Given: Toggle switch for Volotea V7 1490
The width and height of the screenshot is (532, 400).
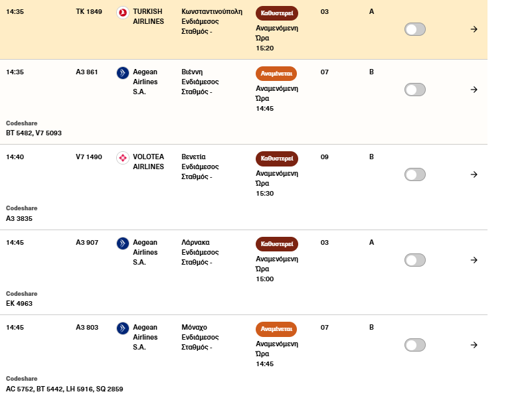Looking at the screenshot, I should pos(415,174).
